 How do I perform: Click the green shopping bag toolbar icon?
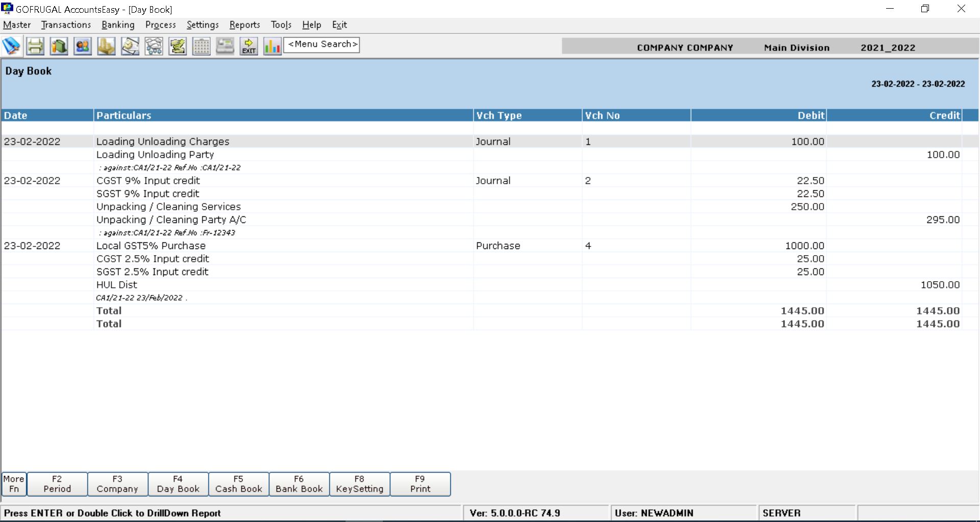[x=59, y=46]
